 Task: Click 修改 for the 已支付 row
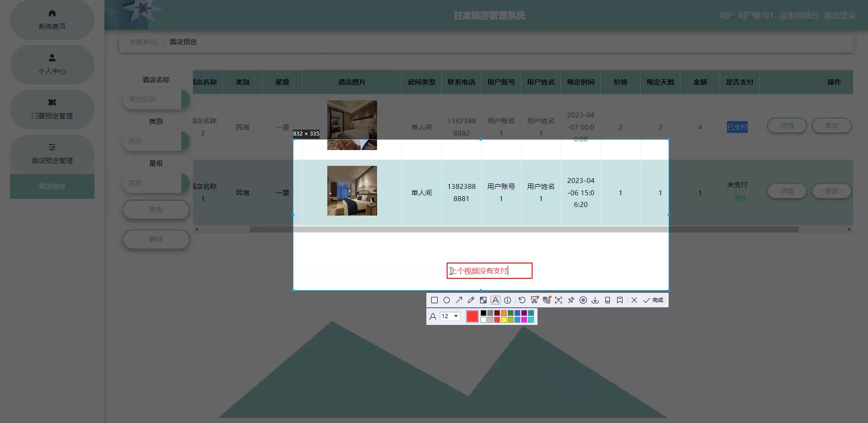coord(832,126)
